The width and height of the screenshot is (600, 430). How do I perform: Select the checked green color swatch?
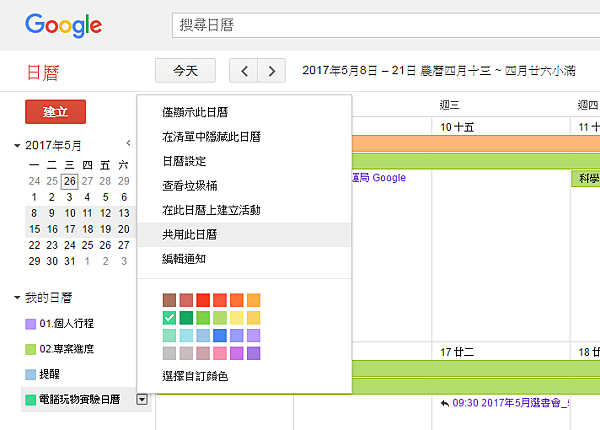pyautogui.click(x=169, y=318)
